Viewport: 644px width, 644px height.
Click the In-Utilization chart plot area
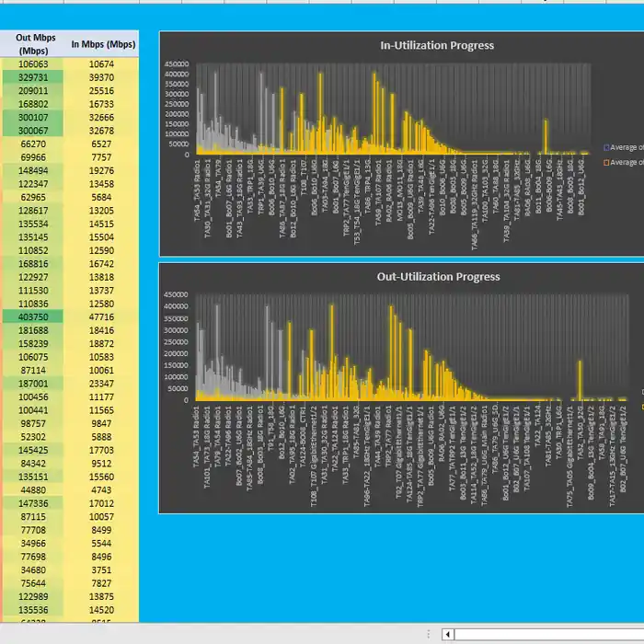[x=394, y=109]
